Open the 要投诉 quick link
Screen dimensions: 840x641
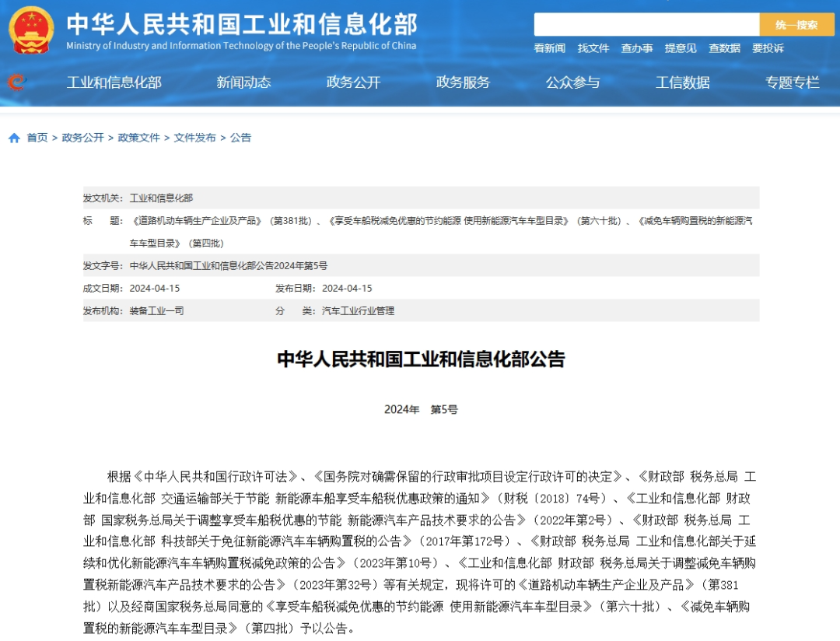[767, 48]
